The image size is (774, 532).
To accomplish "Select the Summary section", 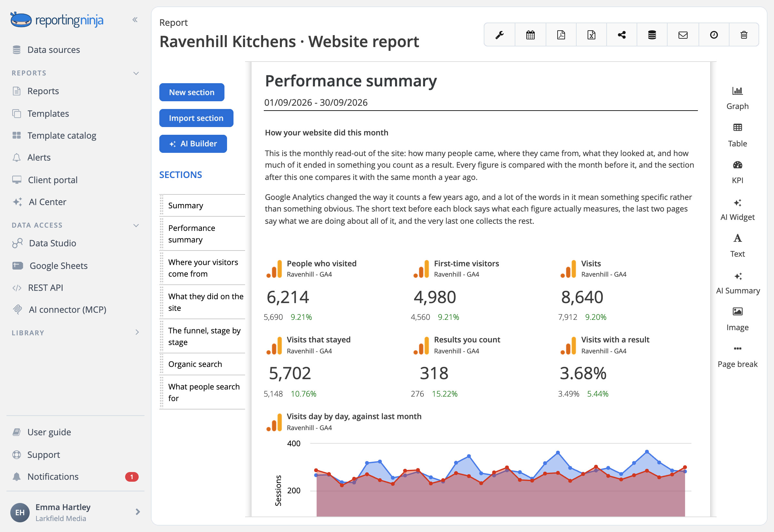I will coord(202,206).
